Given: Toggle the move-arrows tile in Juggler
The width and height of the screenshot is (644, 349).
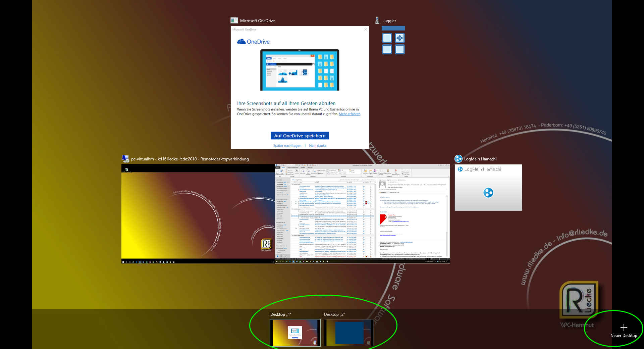Looking at the screenshot, I should (x=399, y=38).
